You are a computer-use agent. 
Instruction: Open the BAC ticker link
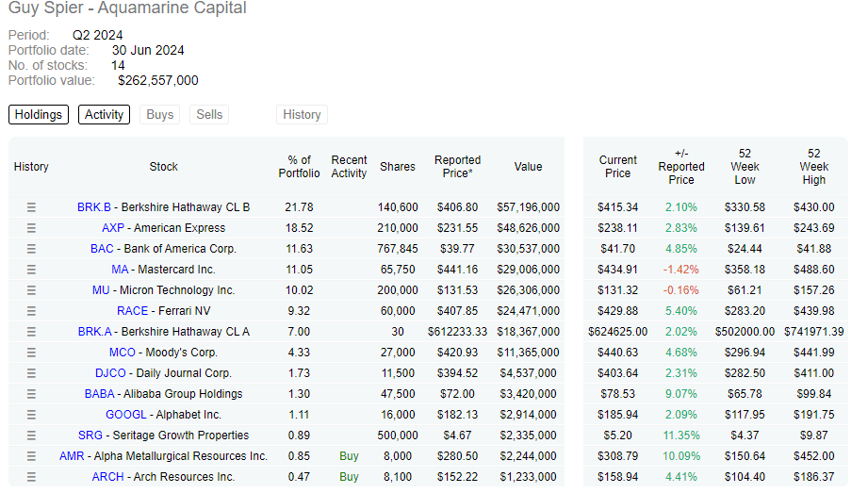pyautogui.click(x=102, y=249)
